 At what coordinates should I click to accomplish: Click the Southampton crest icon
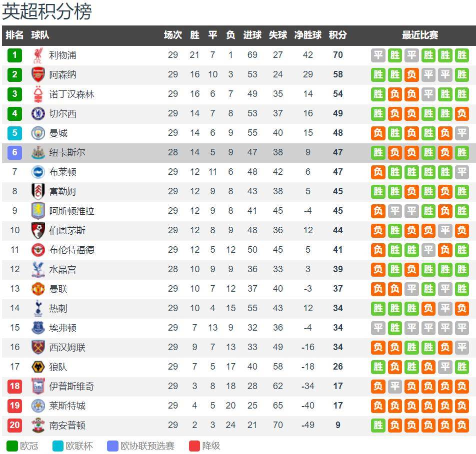click(x=38, y=425)
